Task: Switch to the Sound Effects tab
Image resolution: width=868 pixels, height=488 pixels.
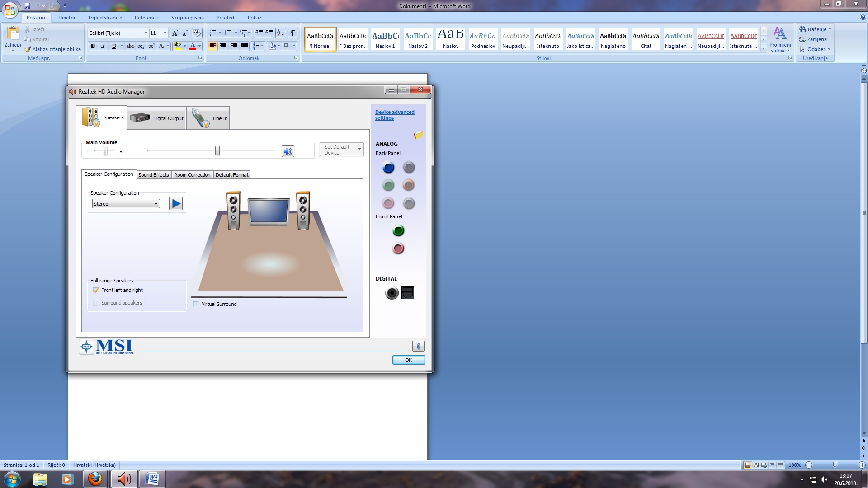Action: tap(153, 175)
